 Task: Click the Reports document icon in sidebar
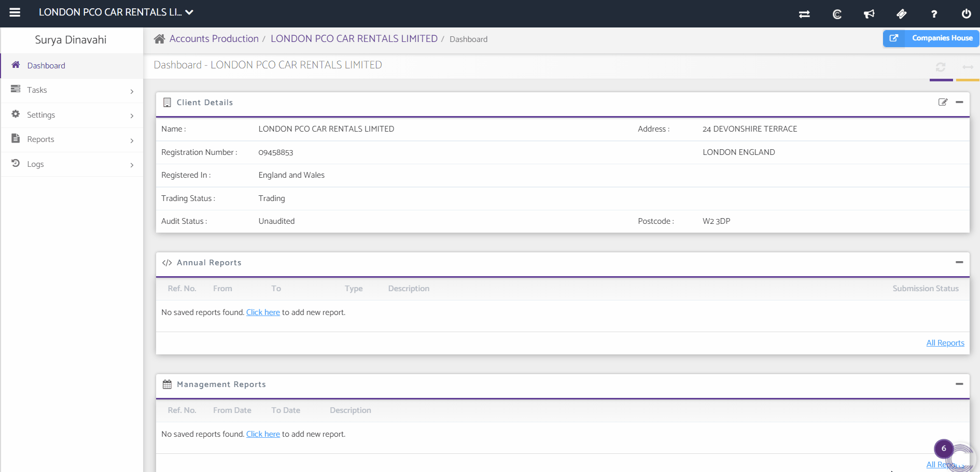coord(16,138)
